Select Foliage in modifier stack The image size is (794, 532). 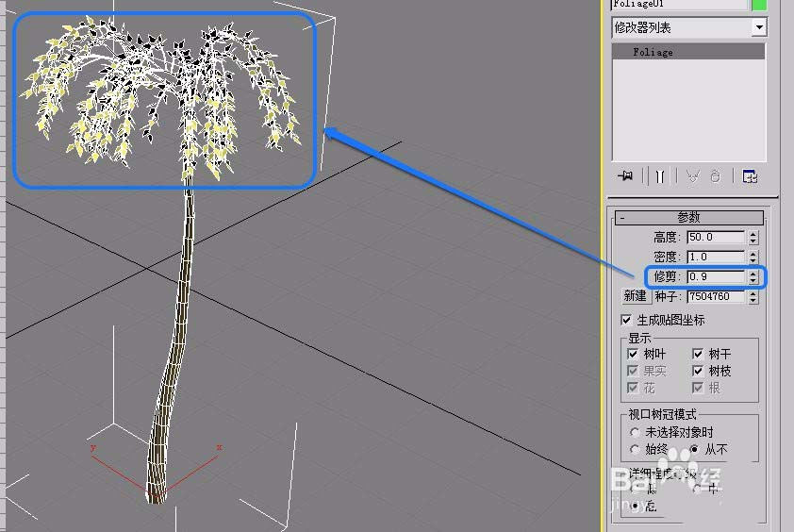(x=688, y=52)
